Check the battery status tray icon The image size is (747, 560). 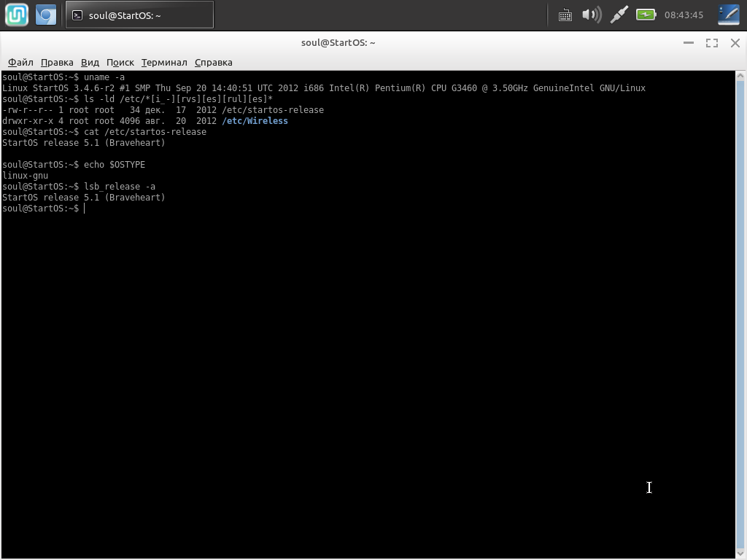[x=646, y=15]
